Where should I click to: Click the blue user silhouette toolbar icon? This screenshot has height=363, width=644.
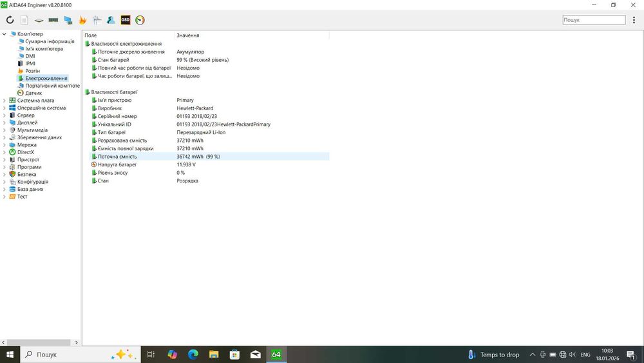click(111, 20)
